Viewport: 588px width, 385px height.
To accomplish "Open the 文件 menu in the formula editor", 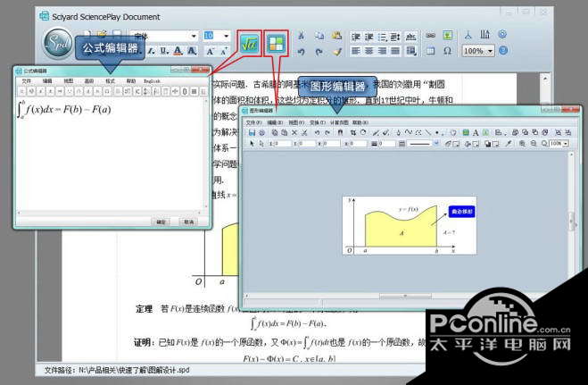I will [26, 81].
